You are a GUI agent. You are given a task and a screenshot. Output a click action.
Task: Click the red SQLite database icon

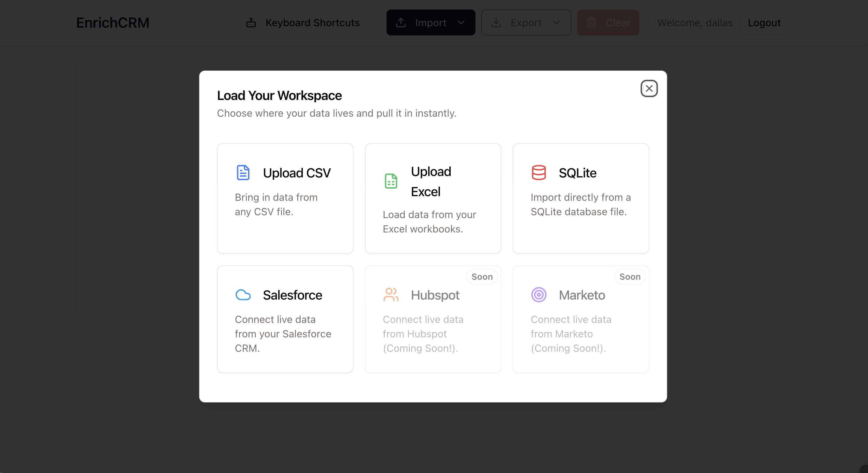pos(538,172)
